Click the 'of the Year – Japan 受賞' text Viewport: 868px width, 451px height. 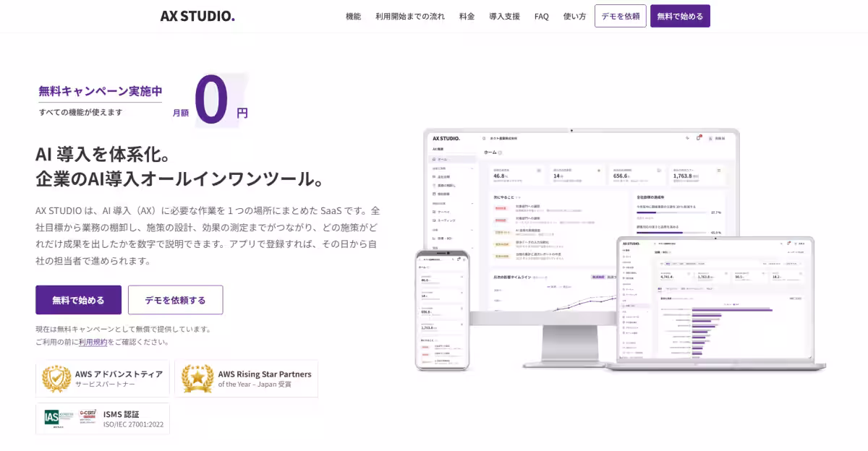point(255,385)
